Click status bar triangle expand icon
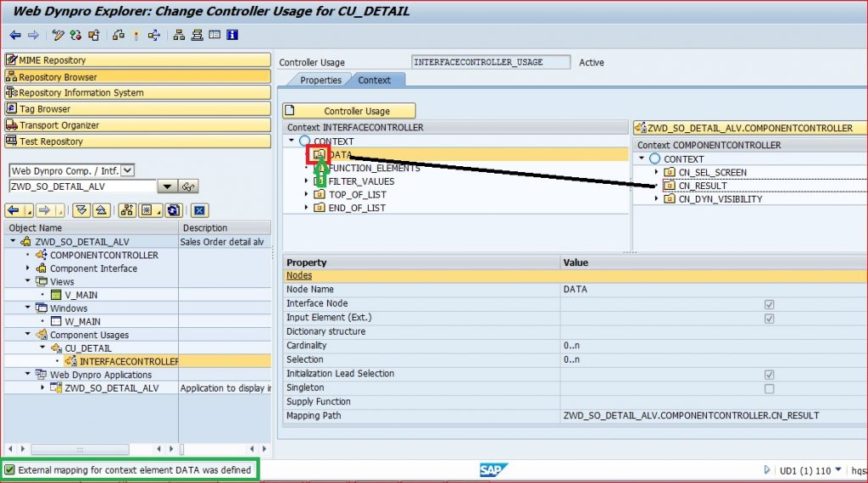The height and width of the screenshot is (483, 868). coord(766,469)
